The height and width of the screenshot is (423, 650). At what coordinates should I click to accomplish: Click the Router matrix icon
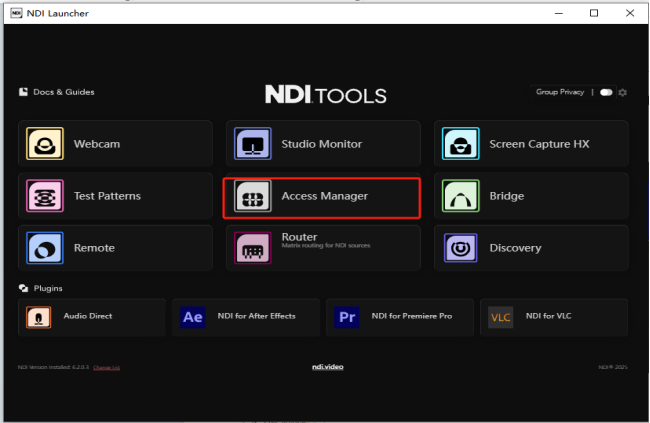[252, 248]
